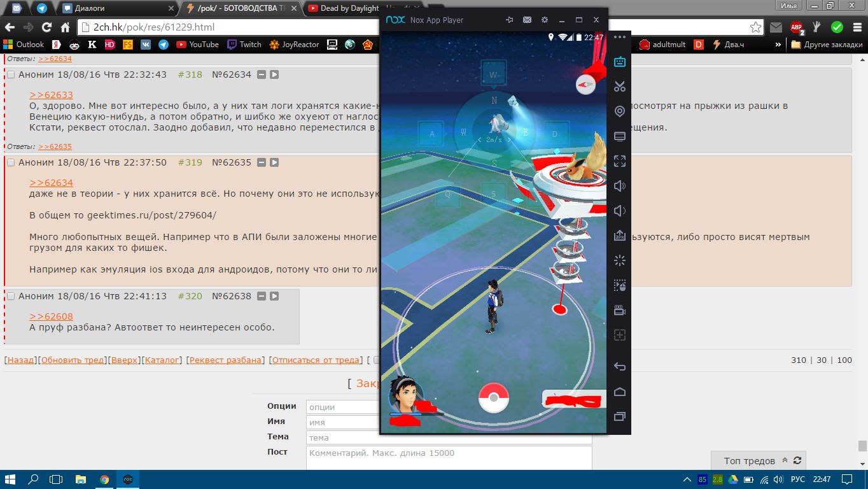Open the VK bookmark icon

click(146, 45)
